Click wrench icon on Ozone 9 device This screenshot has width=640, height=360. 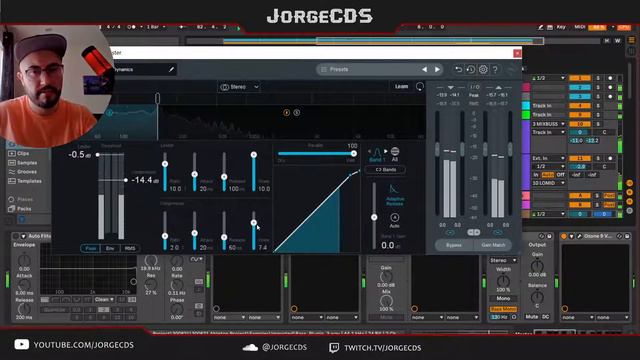coord(579,236)
